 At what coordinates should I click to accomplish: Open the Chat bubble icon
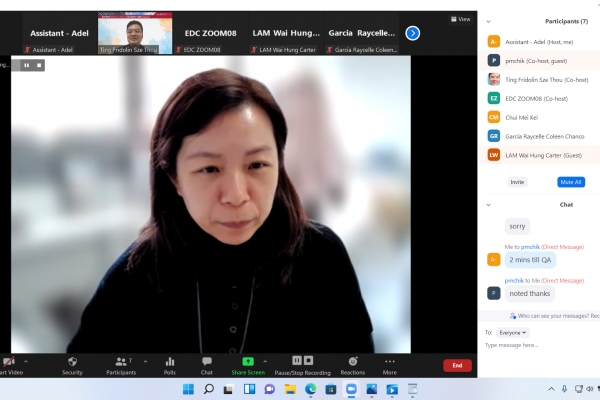click(x=207, y=361)
